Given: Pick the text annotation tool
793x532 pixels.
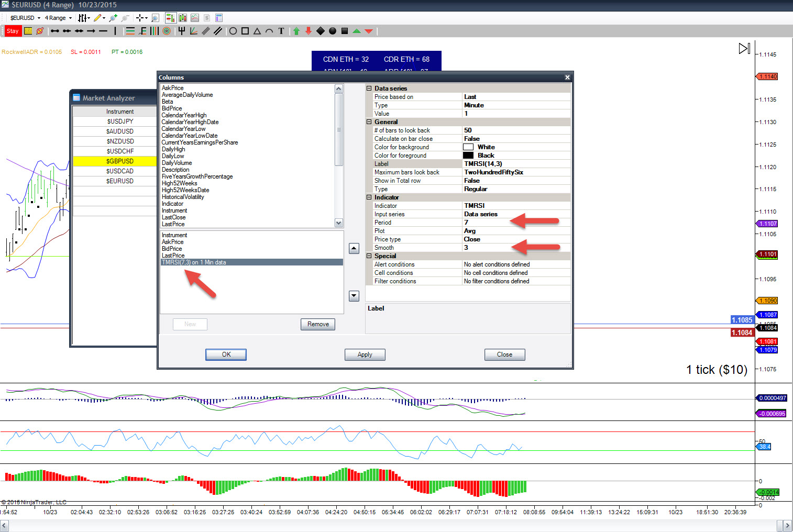Looking at the screenshot, I should point(281,31).
